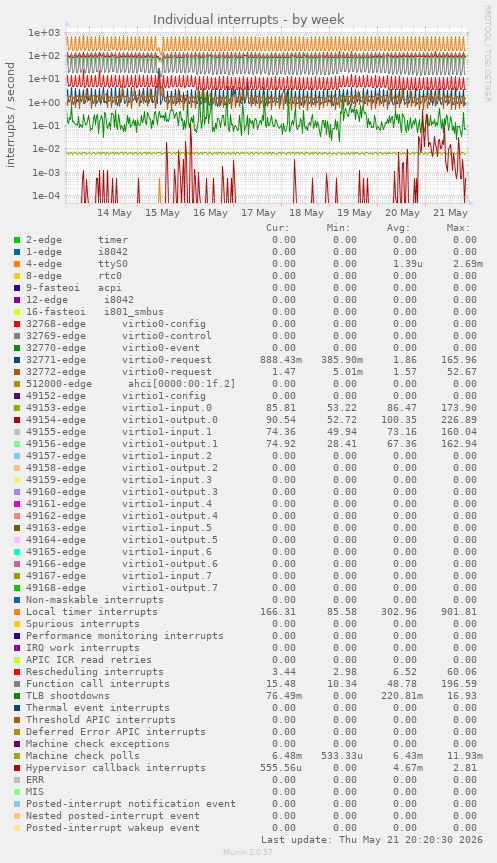Screen dimensions: 497x863
Task: Click the green TLB shootdowns swatch
Action: point(17,696)
